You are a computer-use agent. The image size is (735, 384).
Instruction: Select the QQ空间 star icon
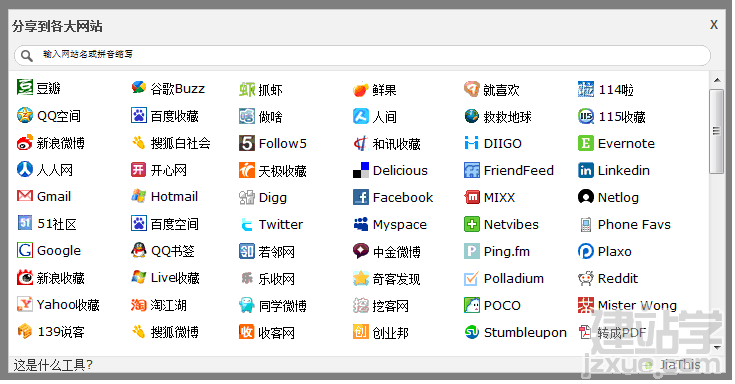point(24,115)
